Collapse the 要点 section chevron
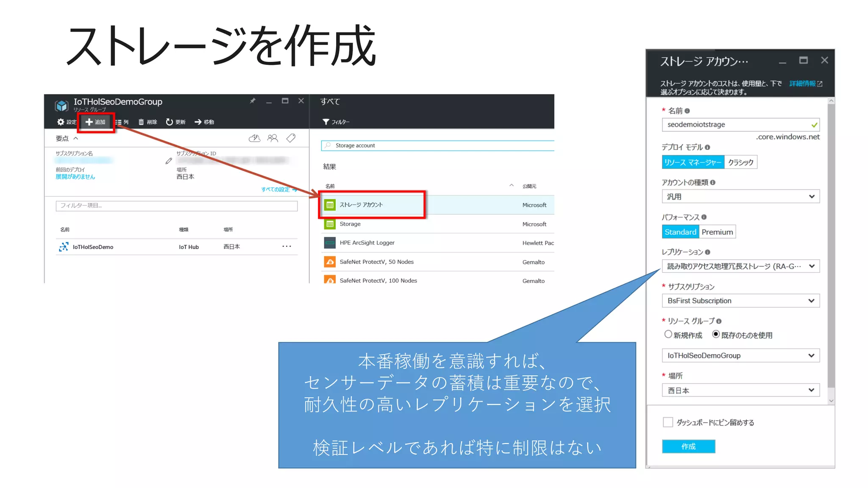This screenshot has width=868, height=488. (76, 138)
